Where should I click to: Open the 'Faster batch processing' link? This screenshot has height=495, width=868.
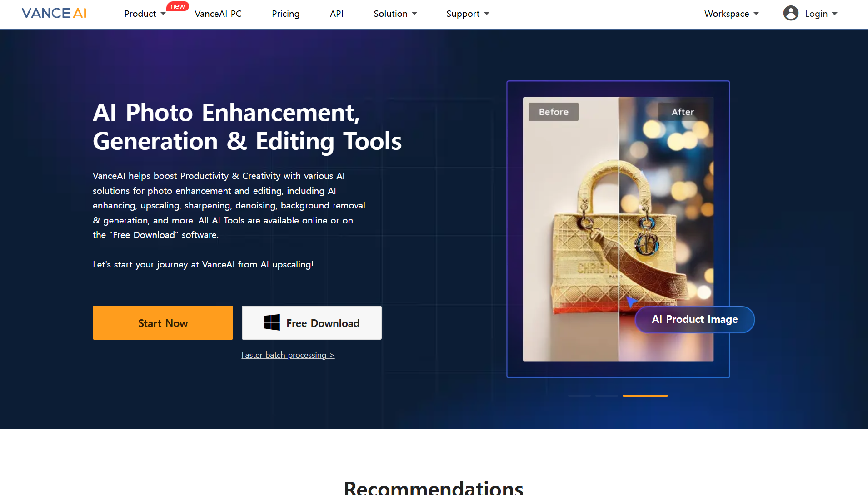pos(288,355)
